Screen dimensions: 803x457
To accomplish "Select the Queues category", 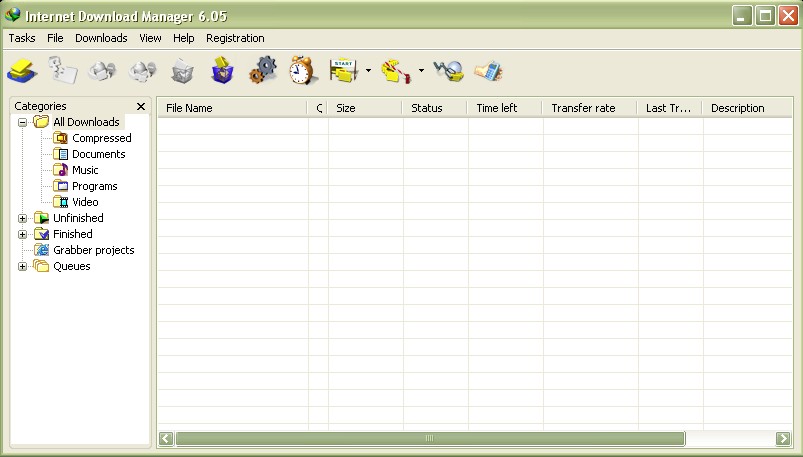I will [x=72, y=266].
